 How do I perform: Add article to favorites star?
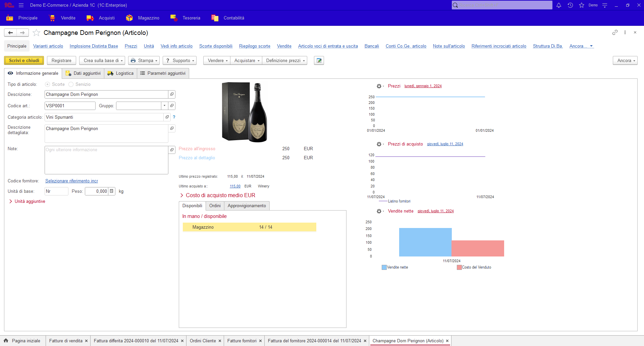(x=37, y=33)
